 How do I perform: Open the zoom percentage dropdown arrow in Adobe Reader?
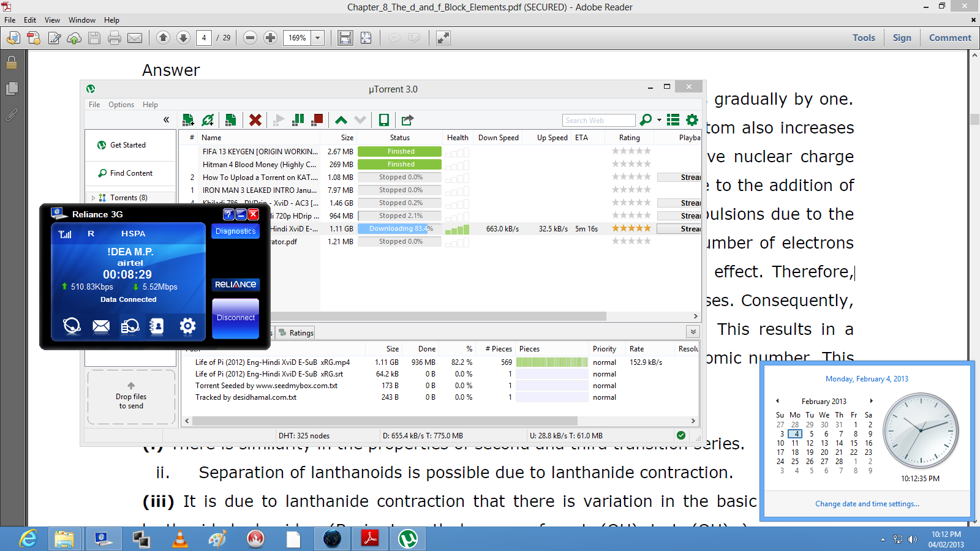318,38
